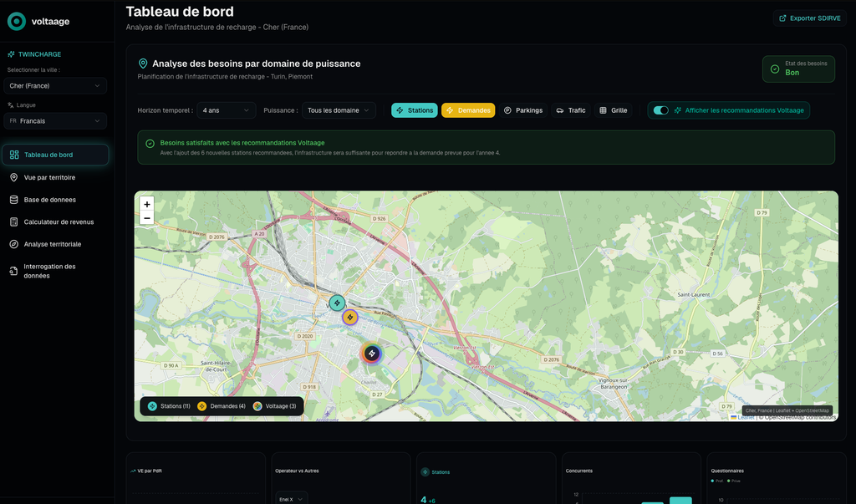This screenshot has width=856, height=504.
Task: Click the Base de donnees database icon
Action: coord(13,200)
